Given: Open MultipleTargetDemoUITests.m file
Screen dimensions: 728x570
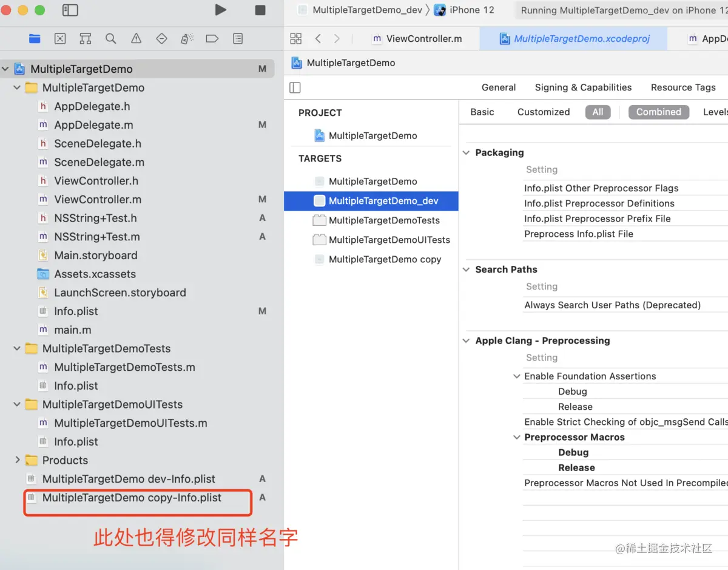Looking at the screenshot, I should point(130,423).
